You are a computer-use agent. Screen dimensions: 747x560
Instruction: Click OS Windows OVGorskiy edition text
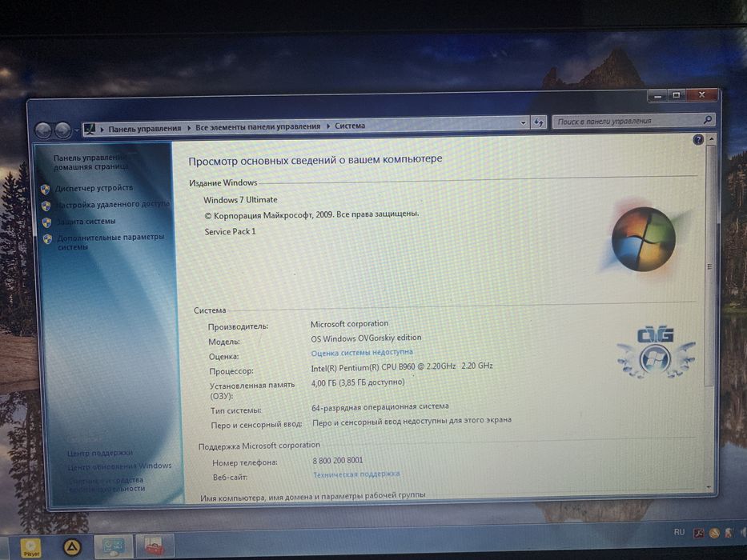click(x=366, y=338)
